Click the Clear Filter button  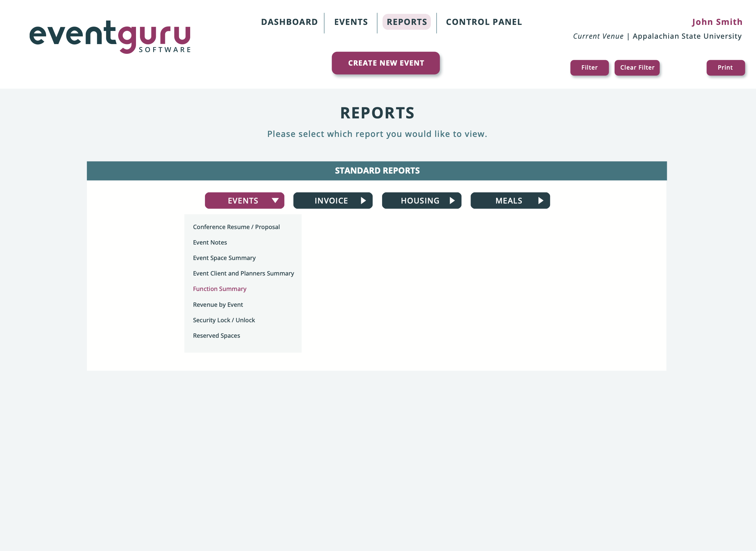click(x=637, y=68)
